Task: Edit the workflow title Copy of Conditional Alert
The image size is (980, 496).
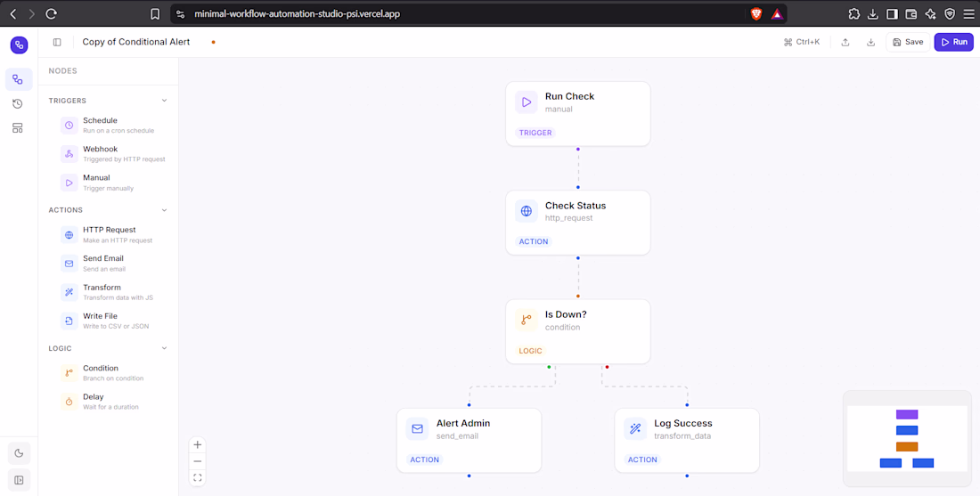Action: [x=136, y=42]
